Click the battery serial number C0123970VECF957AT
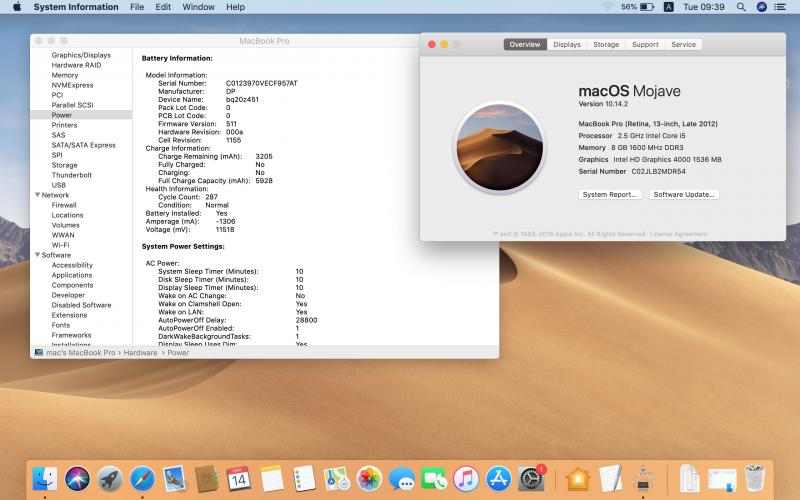 pos(262,83)
